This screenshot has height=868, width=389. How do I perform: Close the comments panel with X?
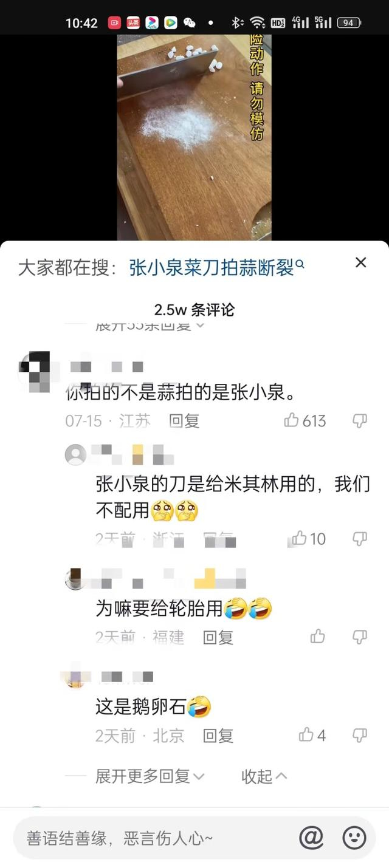[x=361, y=262]
